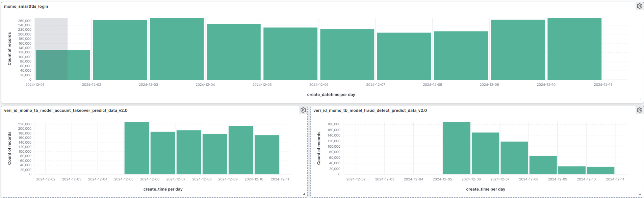Select the shortest bar in the login chart
Viewport: 644px width, 198px height.
(x=63, y=65)
